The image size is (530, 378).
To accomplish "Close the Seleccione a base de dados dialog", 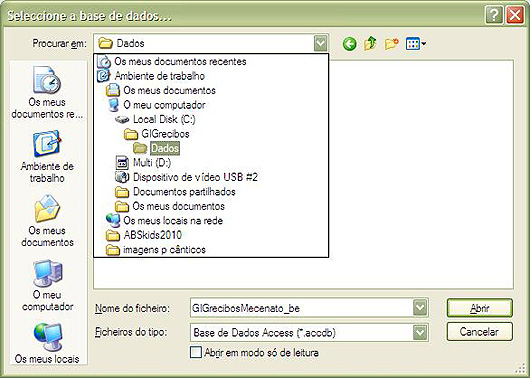I will 515,16.
